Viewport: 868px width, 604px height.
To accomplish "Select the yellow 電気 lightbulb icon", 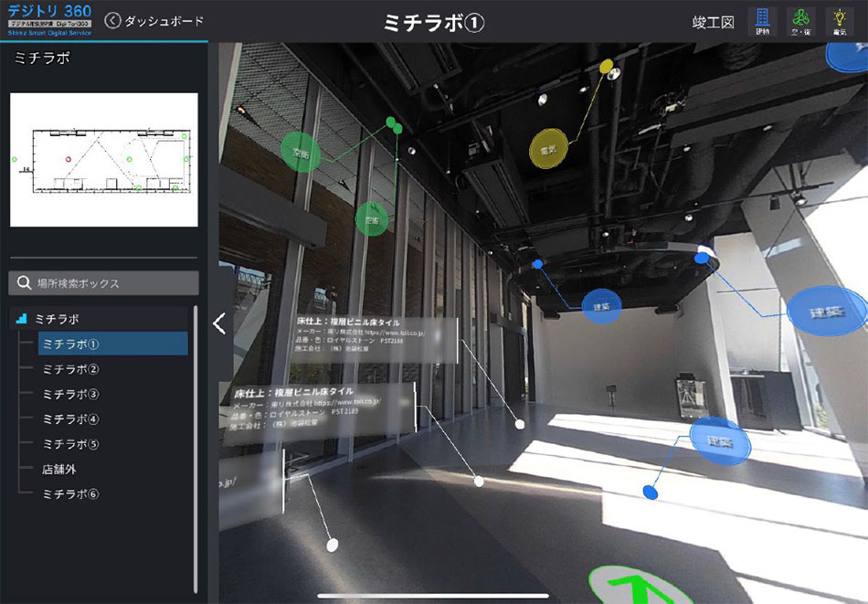I will click(x=842, y=18).
